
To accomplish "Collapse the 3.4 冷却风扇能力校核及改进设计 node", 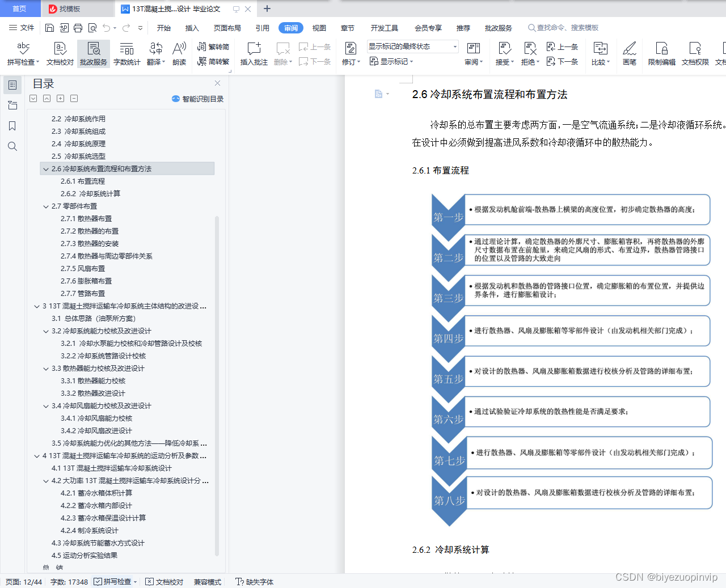I will (x=46, y=406).
